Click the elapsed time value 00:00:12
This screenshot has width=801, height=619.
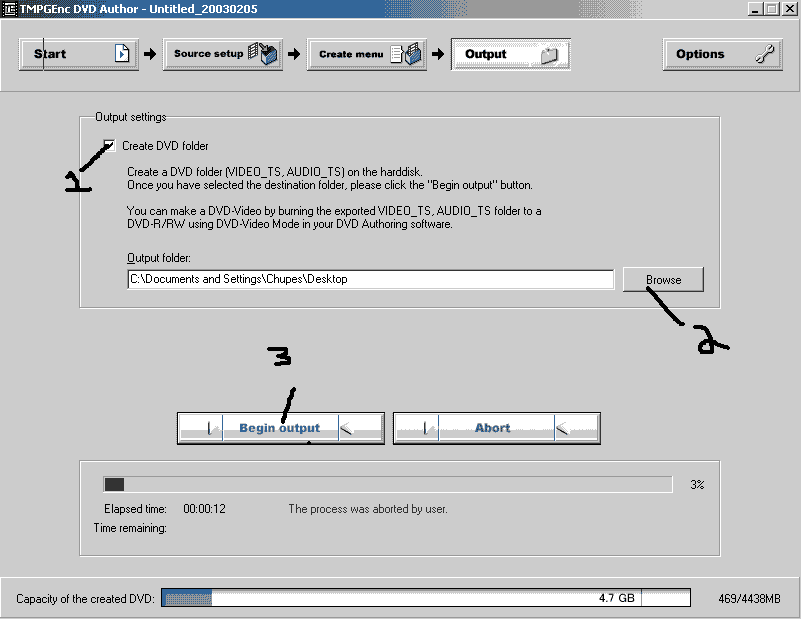(x=204, y=509)
